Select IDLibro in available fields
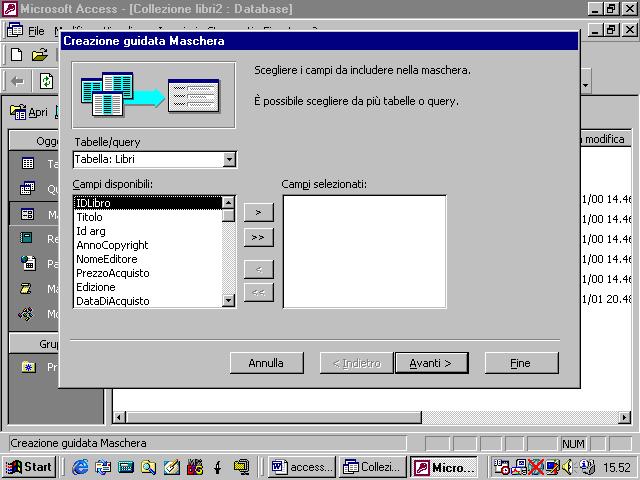The height and width of the screenshot is (480, 640). [148, 203]
